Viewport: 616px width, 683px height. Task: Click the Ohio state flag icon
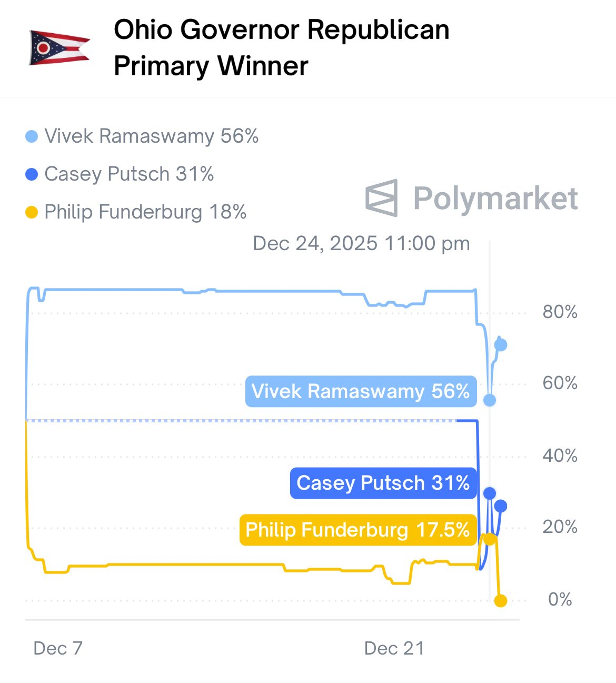[59, 48]
